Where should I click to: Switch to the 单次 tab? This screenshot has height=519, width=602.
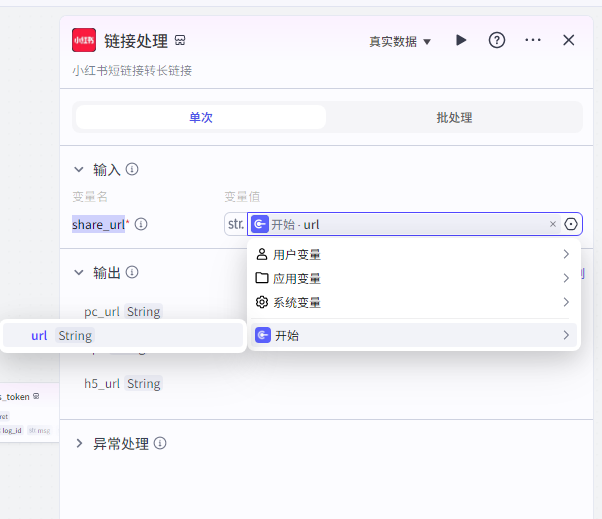click(x=201, y=118)
